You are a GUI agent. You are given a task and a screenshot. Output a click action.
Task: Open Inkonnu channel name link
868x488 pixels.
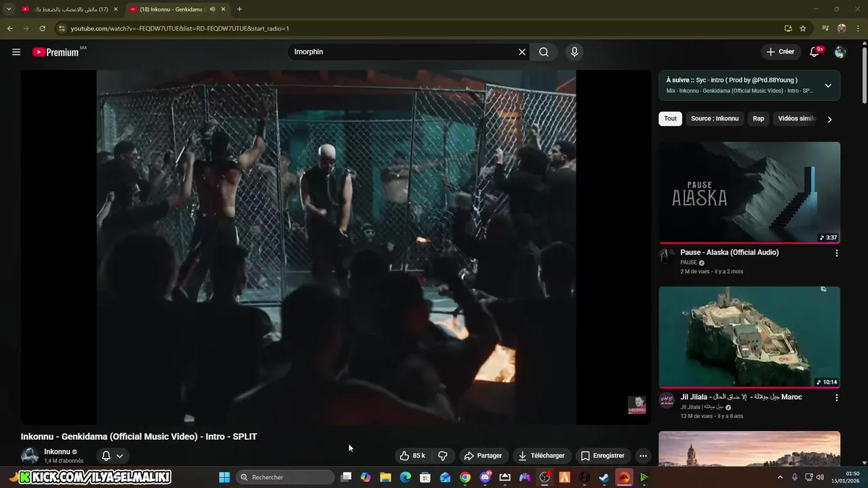click(x=57, y=451)
